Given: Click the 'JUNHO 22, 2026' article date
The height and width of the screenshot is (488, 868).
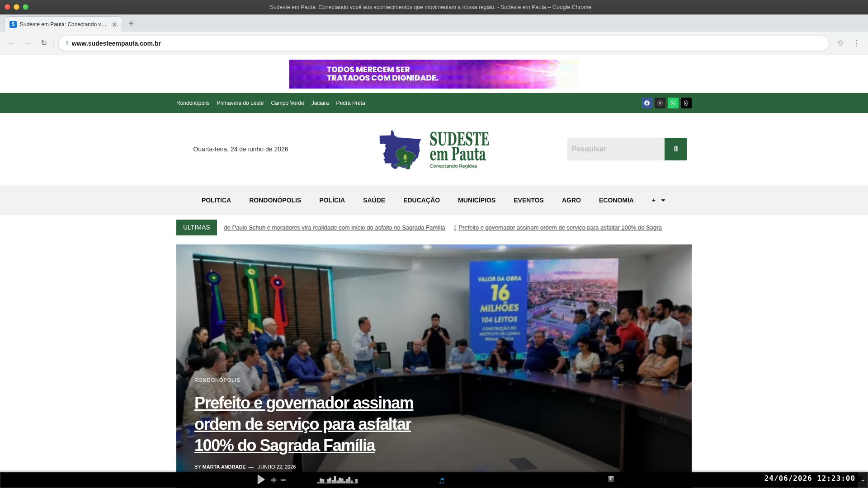Looking at the screenshot, I should (277, 467).
